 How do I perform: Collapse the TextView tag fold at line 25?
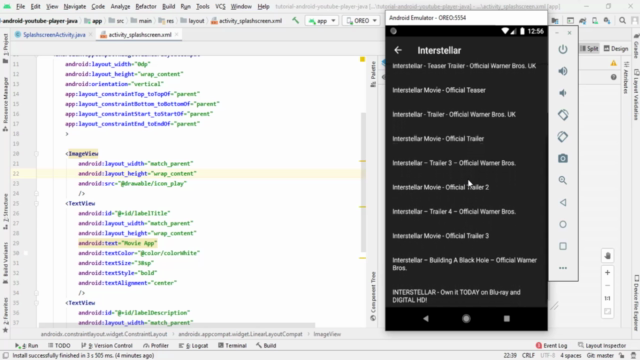pos(36,203)
